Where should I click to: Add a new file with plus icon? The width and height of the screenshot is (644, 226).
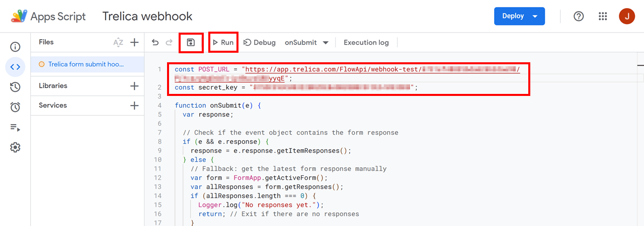coord(134,43)
